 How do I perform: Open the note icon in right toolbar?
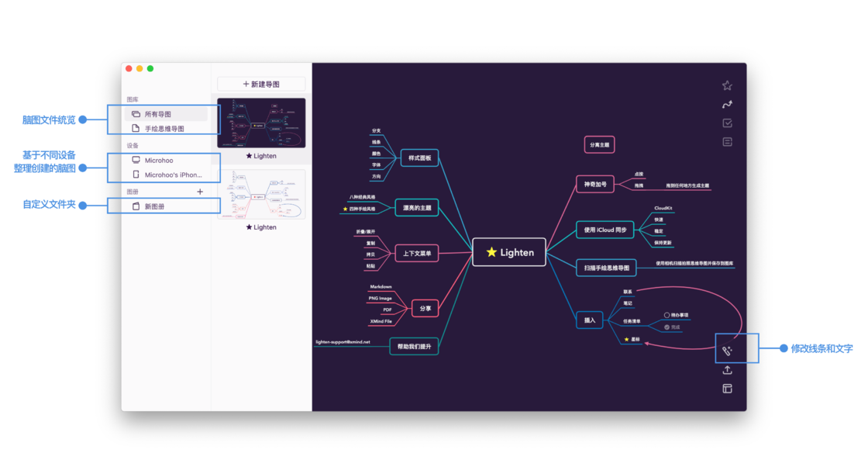tap(728, 142)
